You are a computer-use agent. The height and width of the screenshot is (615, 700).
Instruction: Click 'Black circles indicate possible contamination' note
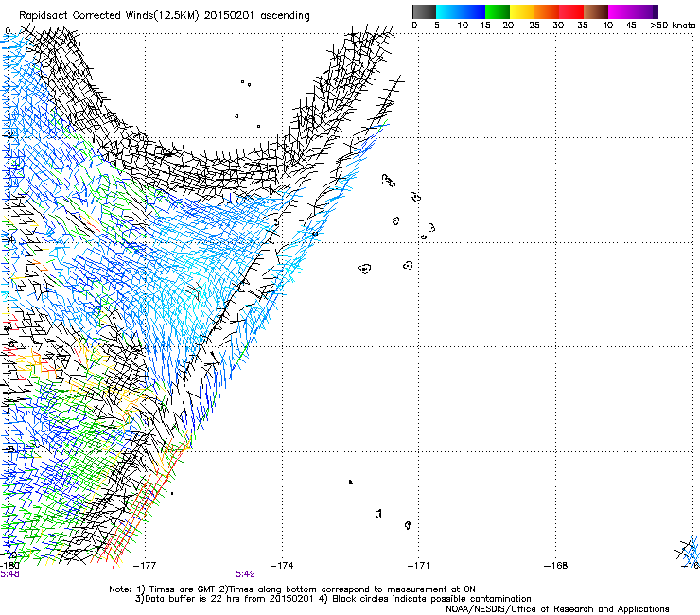click(x=431, y=599)
